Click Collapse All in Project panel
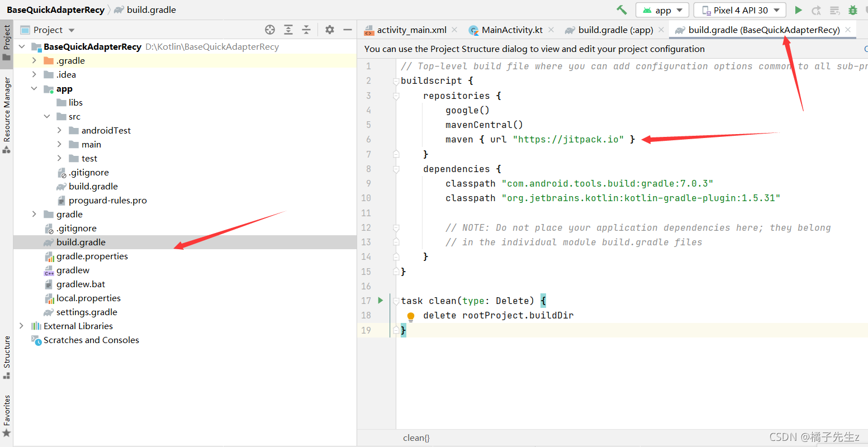Viewport: 868px width, 447px height. click(306, 30)
